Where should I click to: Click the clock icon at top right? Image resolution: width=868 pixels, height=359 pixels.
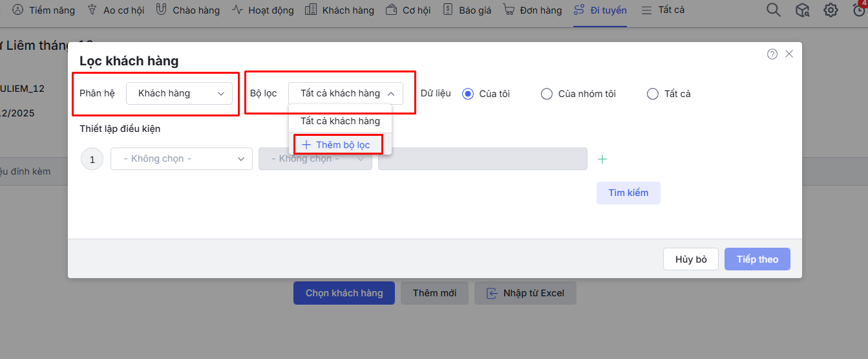(x=858, y=10)
